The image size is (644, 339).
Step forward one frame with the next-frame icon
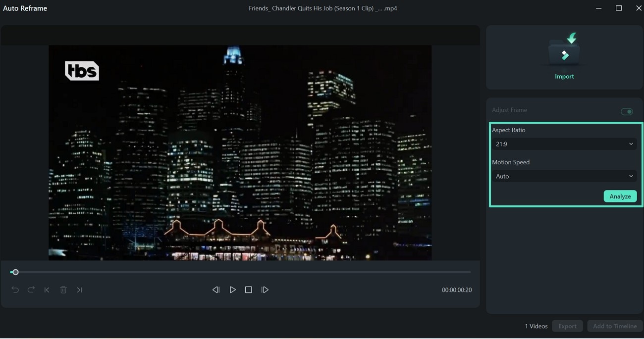tap(265, 290)
